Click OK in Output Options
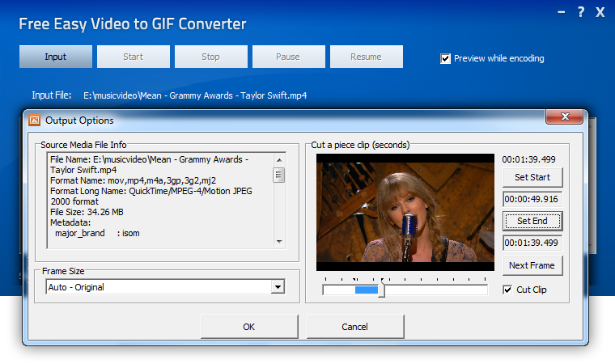The image size is (615, 364). tap(249, 327)
